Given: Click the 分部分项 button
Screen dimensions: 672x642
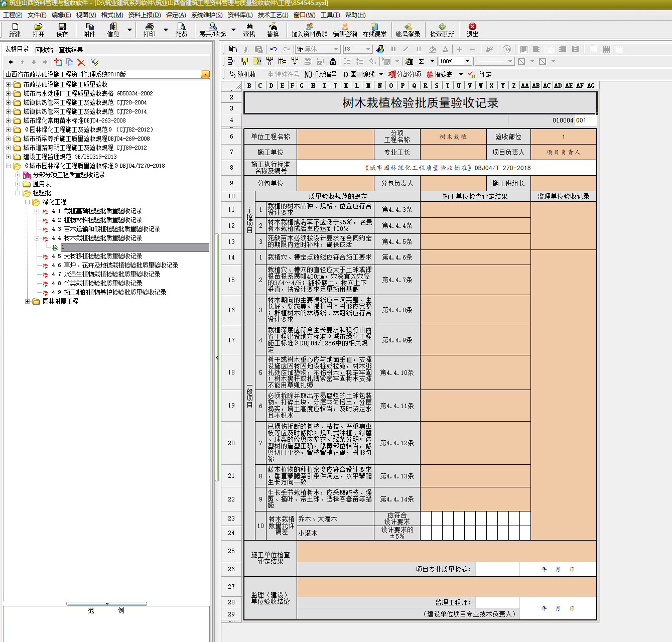Looking at the screenshot, I should coord(405,74).
